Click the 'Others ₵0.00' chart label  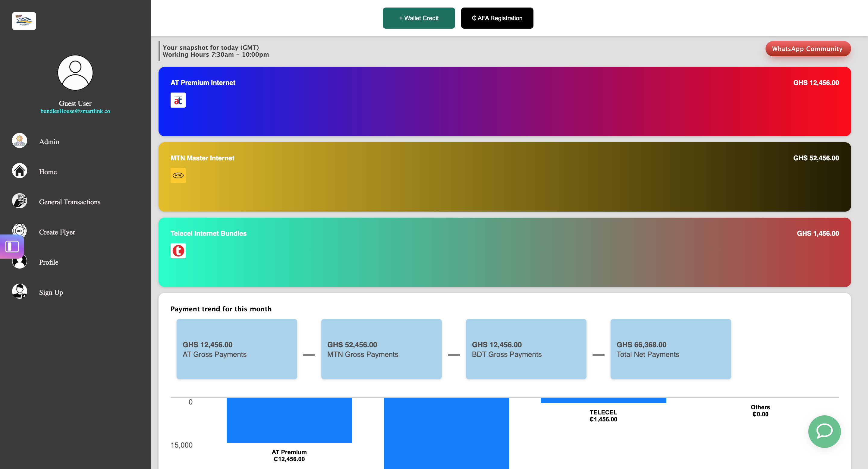click(x=760, y=411)
